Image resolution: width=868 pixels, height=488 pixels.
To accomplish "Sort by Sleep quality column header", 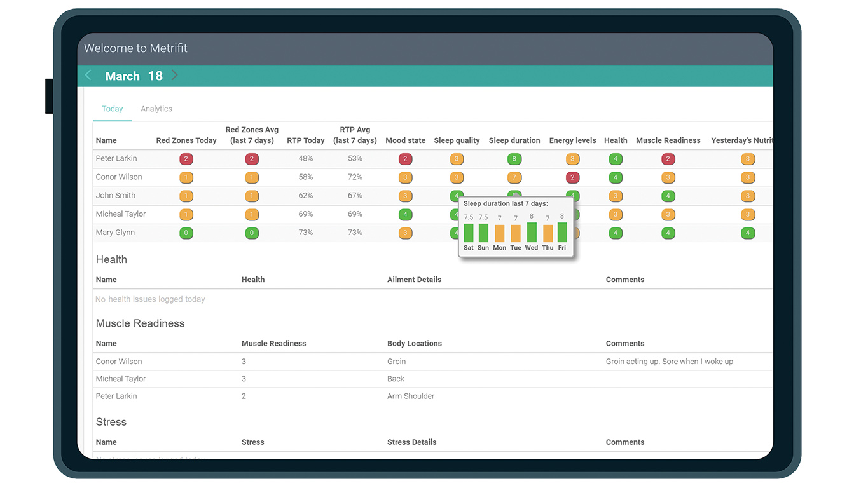I will (x=457, y=140).
